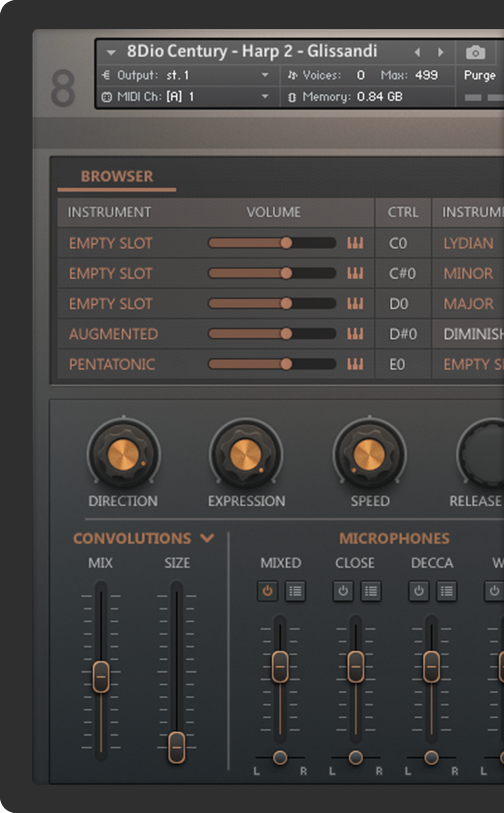
Task: Click the convolution MIX fader
Action: [101, 677]
